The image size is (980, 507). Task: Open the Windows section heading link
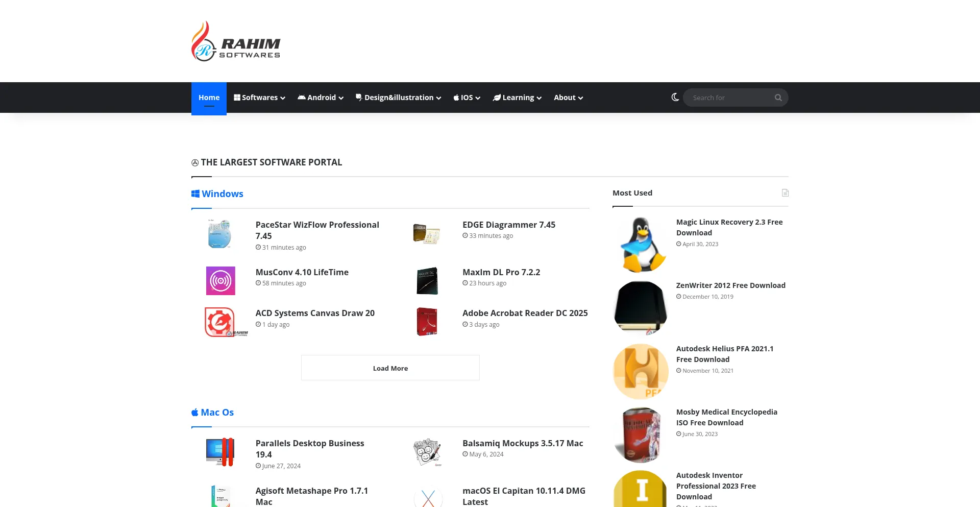click(x=223, y=194)
